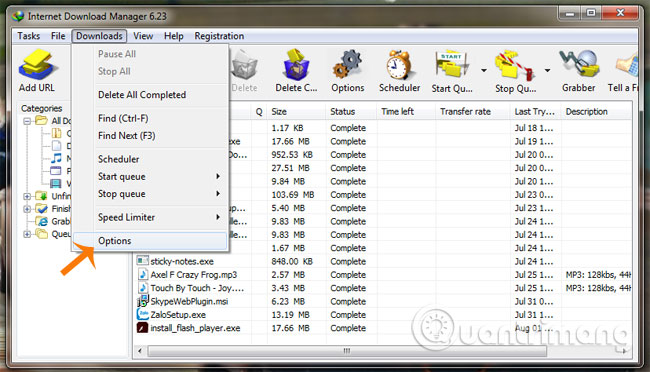Click the 848.00 KB size cell
Screen dimensions: 650x372
coord(292,261)
